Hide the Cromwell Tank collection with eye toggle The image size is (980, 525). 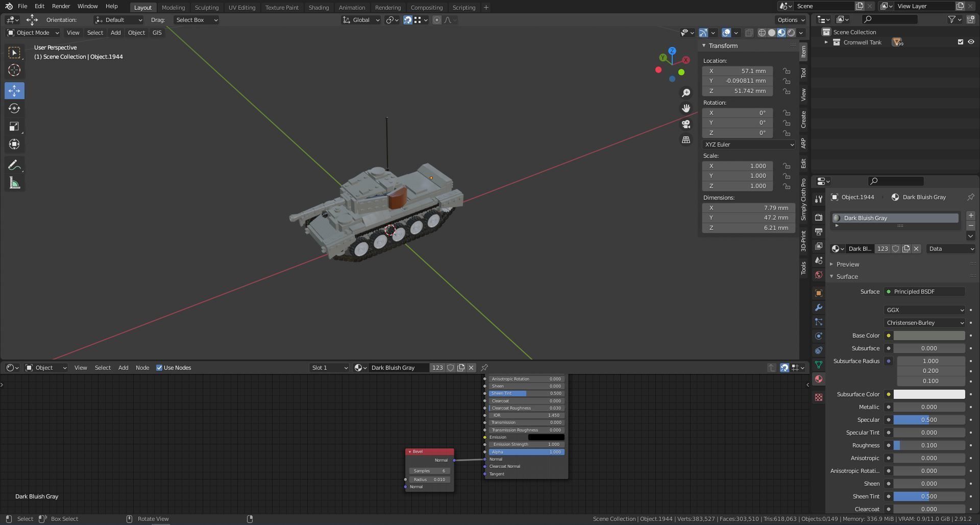coord(971,42)
